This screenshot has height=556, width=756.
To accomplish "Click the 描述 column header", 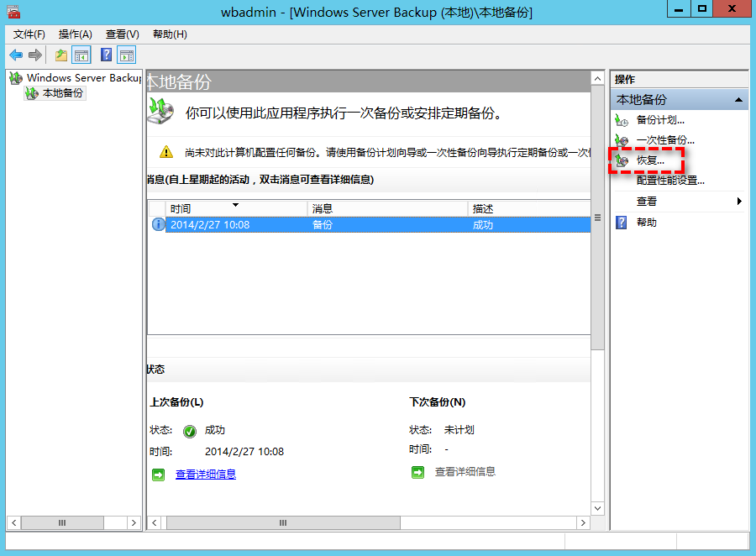I will 529,209.
